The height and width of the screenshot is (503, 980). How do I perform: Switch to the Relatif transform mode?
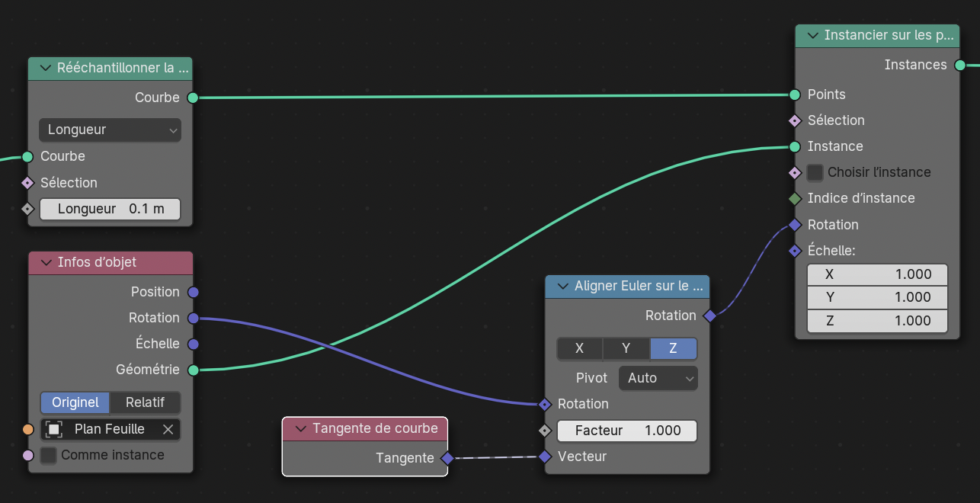coord(145,402)
